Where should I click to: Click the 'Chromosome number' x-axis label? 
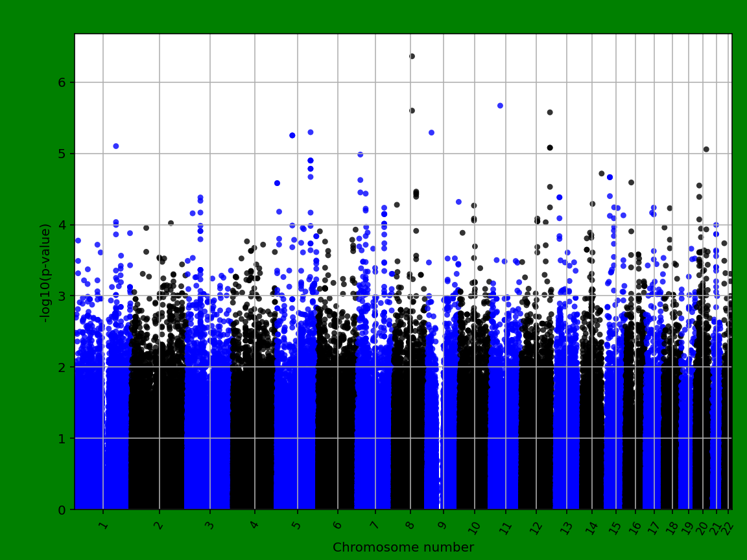(x=403, y=548)
